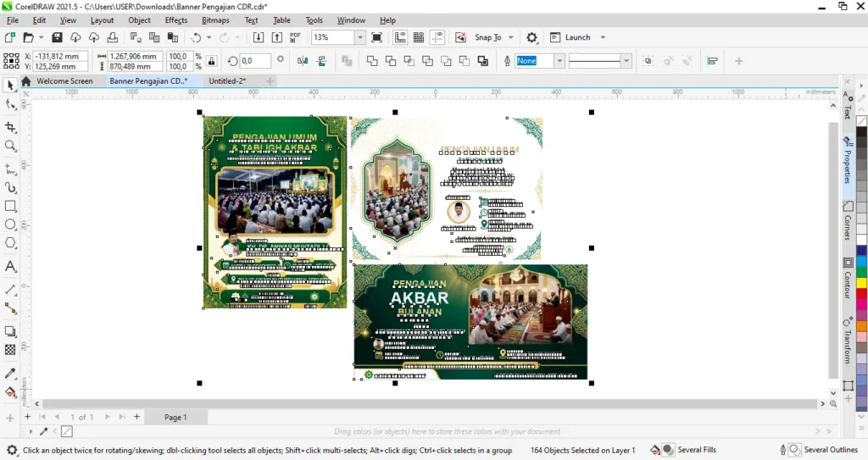Click the Snap To button
This screenshot has height=460, width=868.
click(x=487, y=37)
